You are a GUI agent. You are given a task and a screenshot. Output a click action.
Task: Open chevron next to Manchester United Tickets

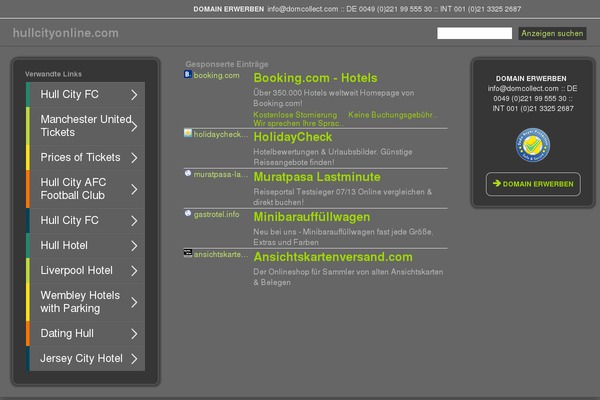click(x=134, y=126)
